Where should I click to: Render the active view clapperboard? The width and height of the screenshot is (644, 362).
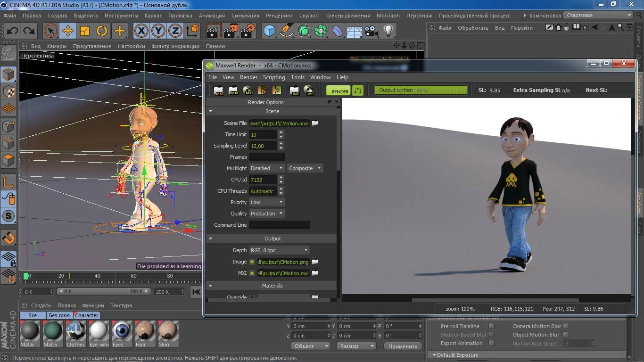pyautogui.click(x=214, y=31)
